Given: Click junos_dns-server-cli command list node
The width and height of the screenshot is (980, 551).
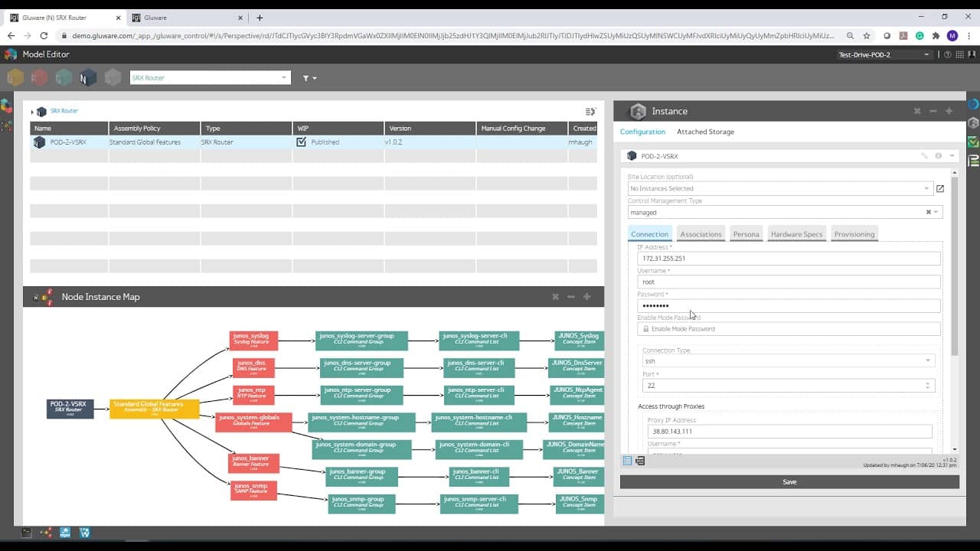Looking at the screenshot, I should coord(479,367).
